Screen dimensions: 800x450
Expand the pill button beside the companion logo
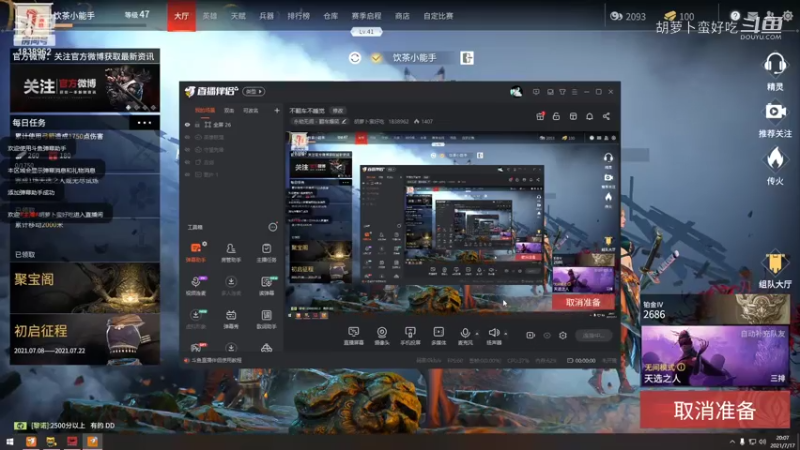(254, 92)
